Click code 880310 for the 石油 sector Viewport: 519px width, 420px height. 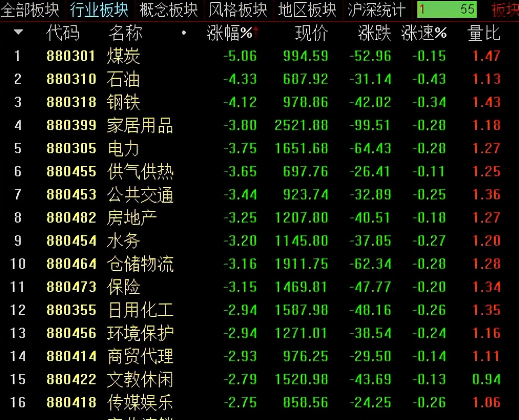[71, 79]
